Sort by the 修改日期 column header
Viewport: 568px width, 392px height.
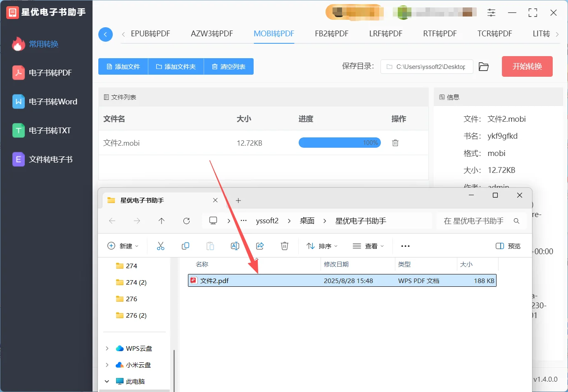click(x=336, y=264)
